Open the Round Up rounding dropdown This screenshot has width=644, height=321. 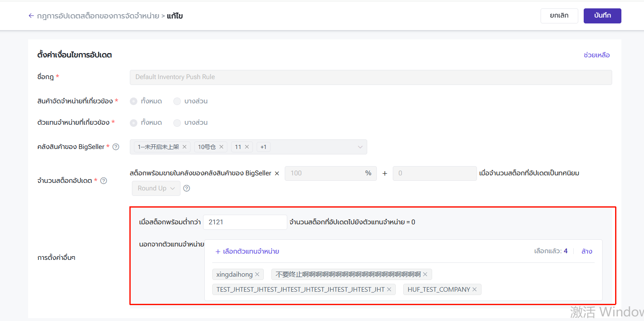coord(156,188)
